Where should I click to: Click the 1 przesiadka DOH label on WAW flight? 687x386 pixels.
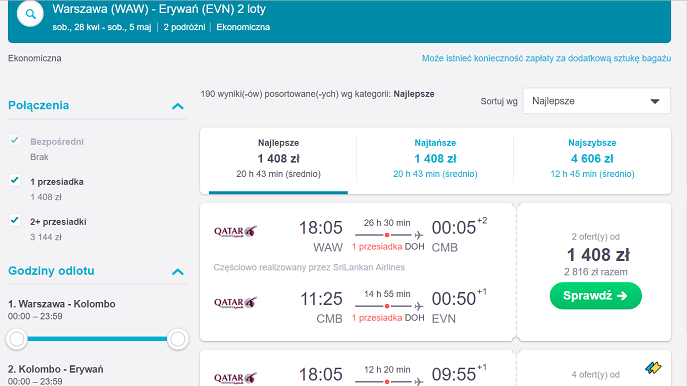click(x=388, y=247)
